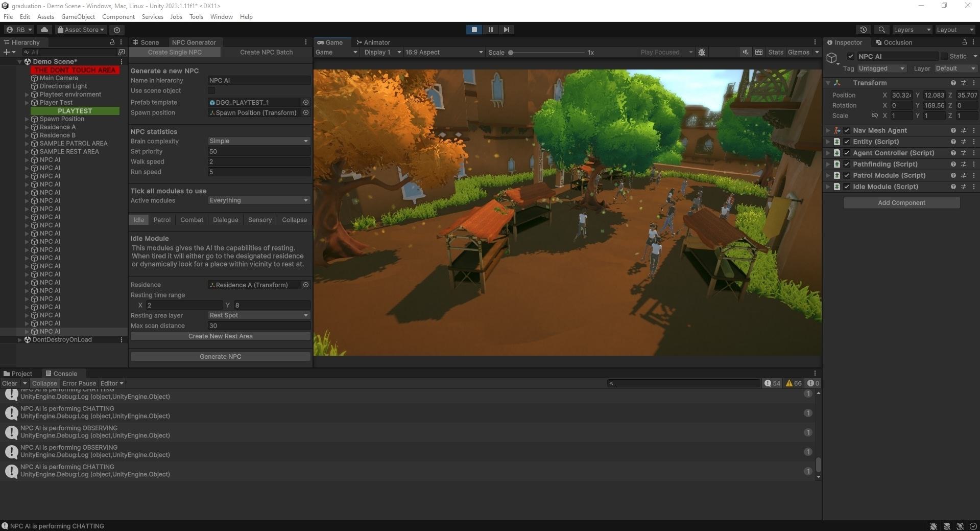Adjust the Game view Scale slider
The image size is (980, 531).
tap(511, 53)
